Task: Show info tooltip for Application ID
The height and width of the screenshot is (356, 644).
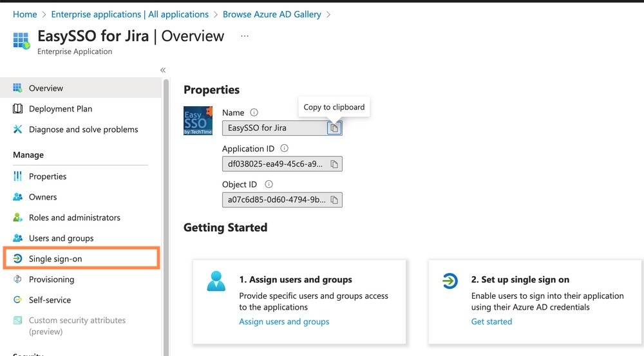Action: [284, 148]
